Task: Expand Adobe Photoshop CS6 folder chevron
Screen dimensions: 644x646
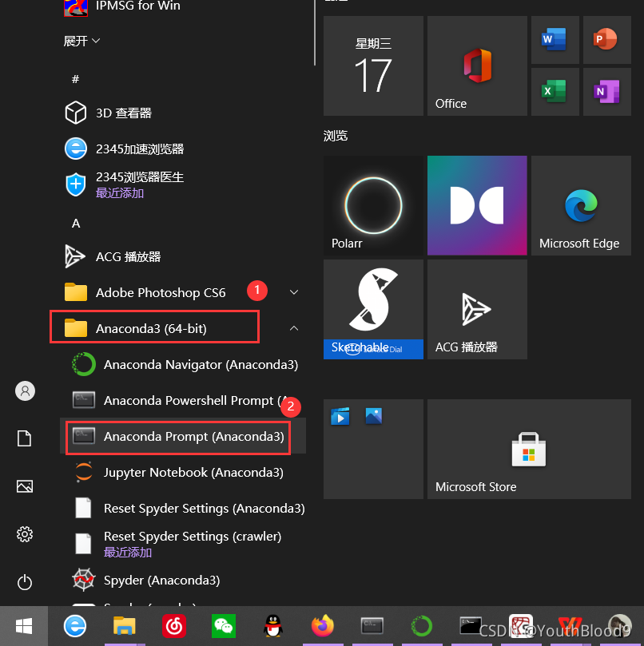Action: [x=294, y=292]
